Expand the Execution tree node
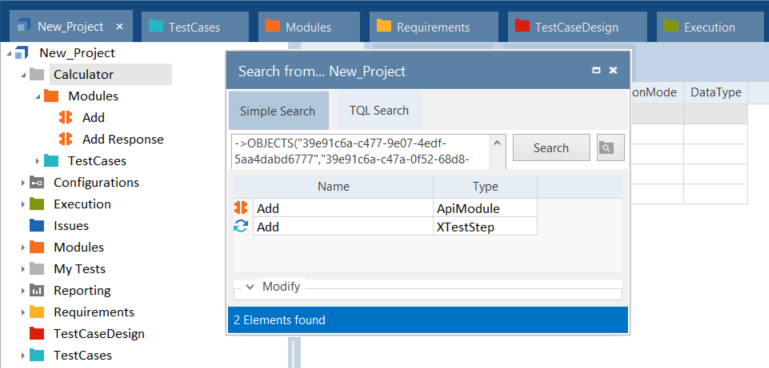769x368 pixels. pyautogui.click(x=23, y=204)
